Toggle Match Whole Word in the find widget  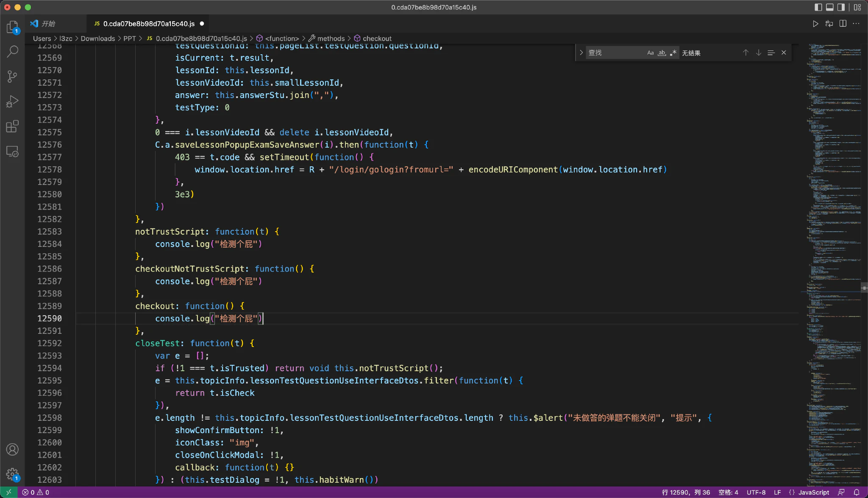pos(661,52)
